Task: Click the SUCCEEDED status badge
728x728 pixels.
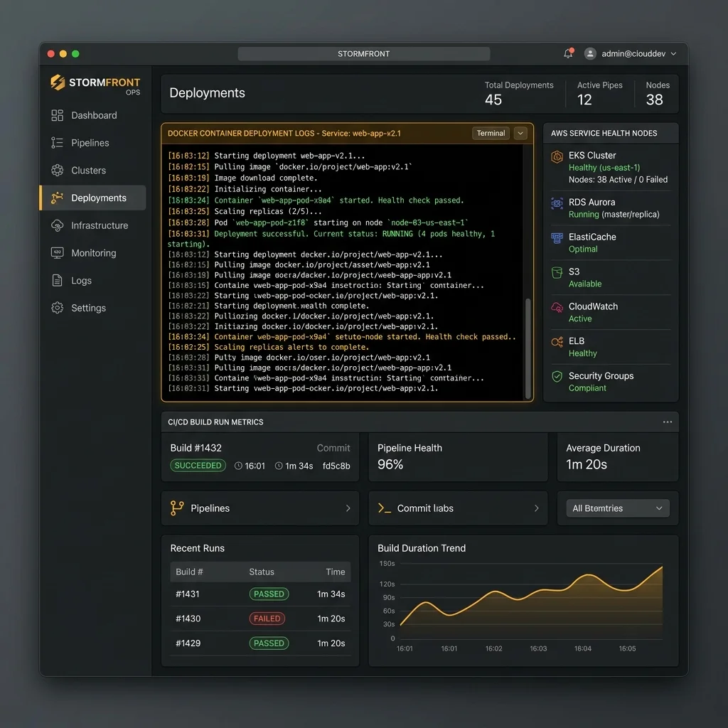Action: (x=198, y=465)
